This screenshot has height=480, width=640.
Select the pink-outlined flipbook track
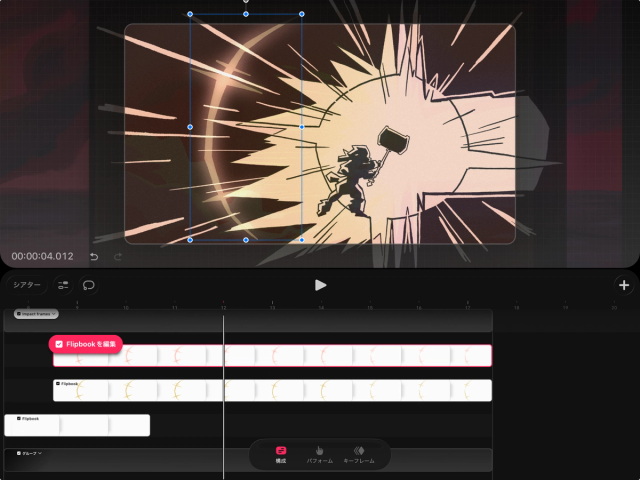[x=272, y=356]
